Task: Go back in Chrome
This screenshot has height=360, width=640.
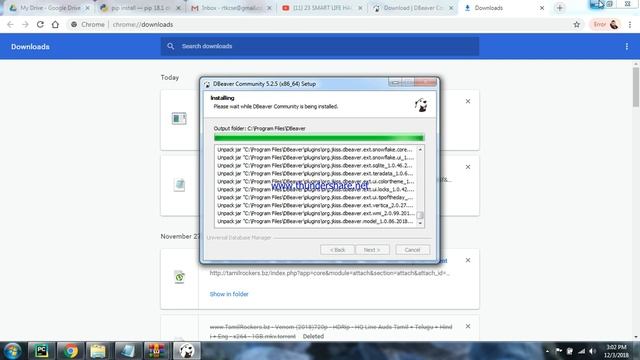Action: 10,24
